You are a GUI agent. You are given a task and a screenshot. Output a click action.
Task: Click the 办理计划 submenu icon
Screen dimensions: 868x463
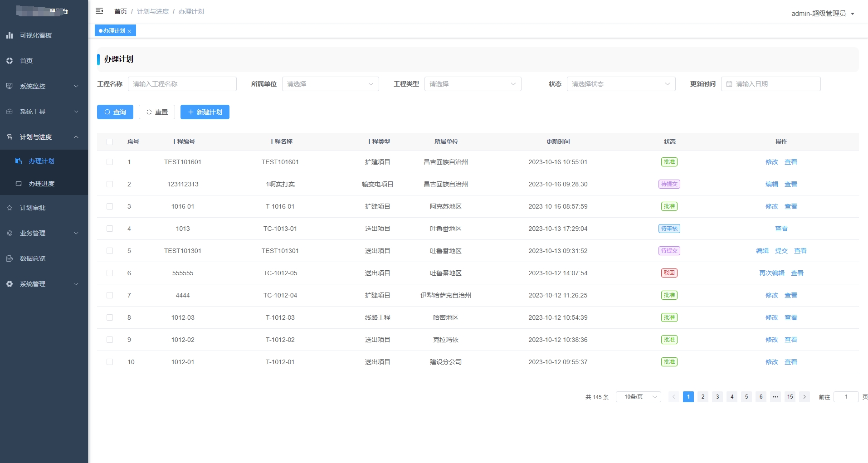(19, 161)
